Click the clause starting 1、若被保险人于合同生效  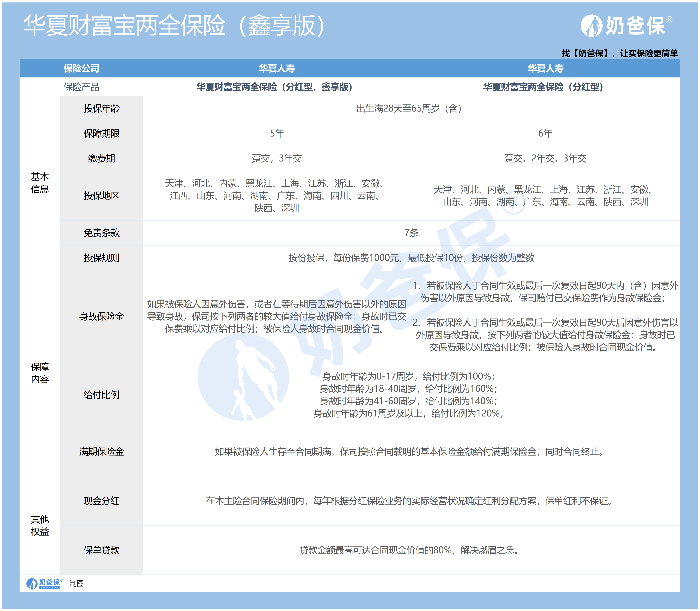point(545,292)
